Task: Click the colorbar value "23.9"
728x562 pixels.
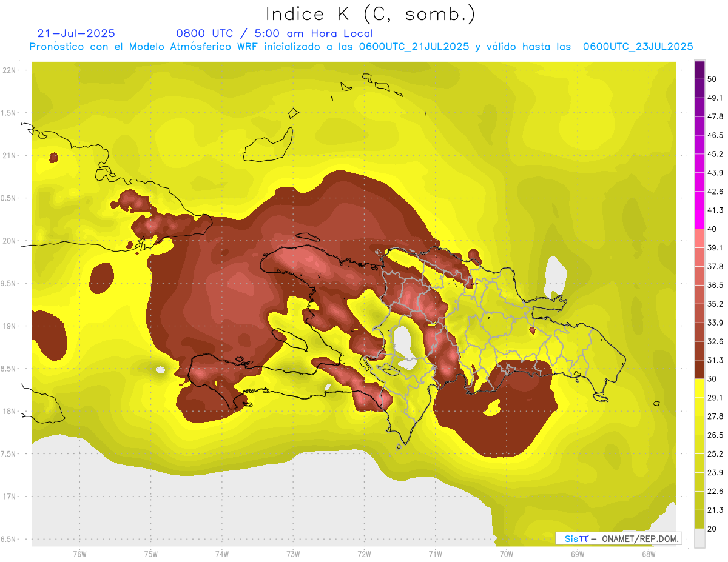Action: coord(715,473)
